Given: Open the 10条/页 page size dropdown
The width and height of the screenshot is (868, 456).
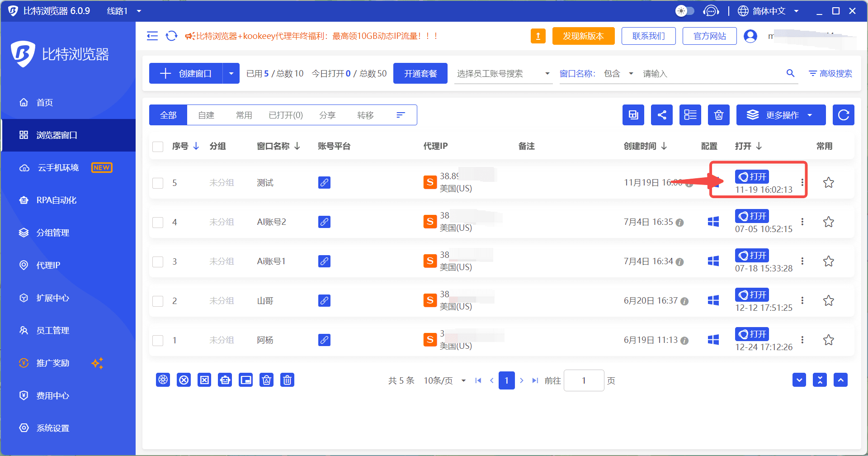Looking at the screenshot, I should (444, 380).
